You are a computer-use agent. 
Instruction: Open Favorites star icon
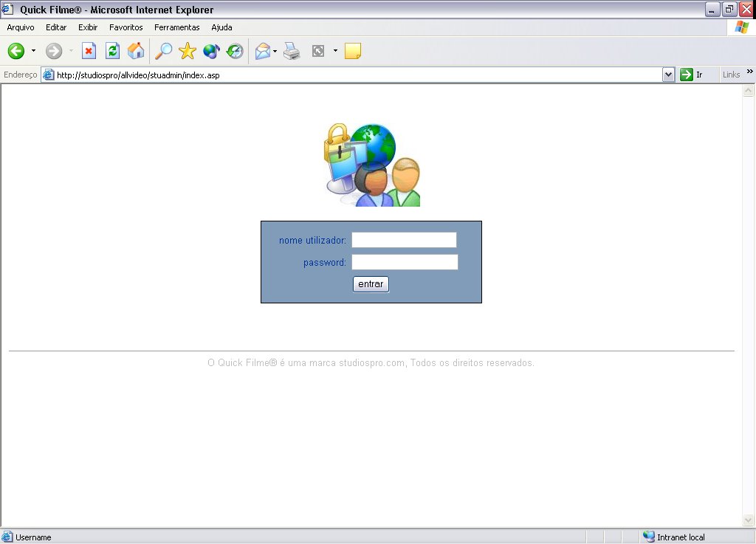[x=188, y=51]
